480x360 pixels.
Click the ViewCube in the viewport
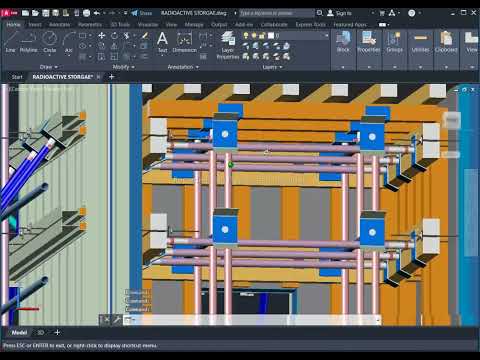point(452,119)
